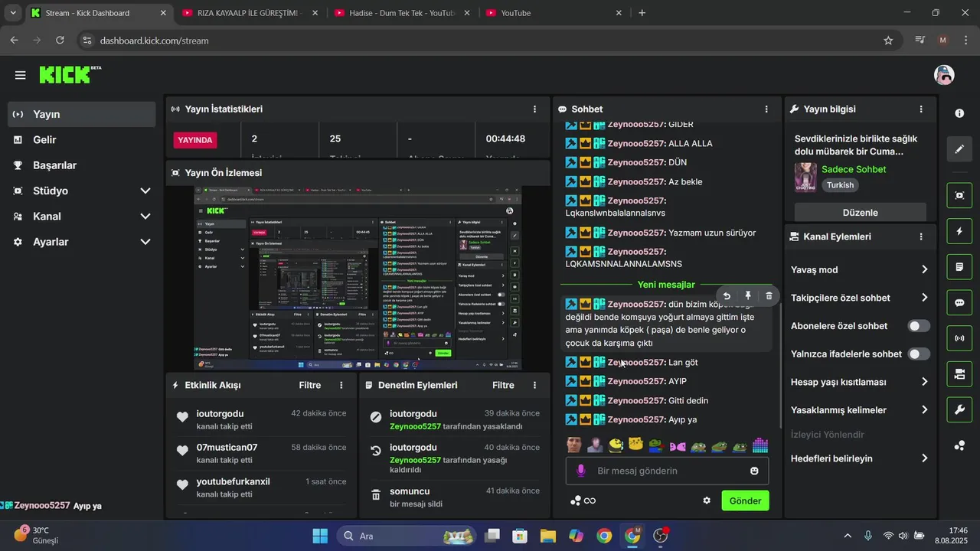Screen dimensions: 980x551
Task: Delete the hovered chat message with trash icon
Action: [769, 295]
